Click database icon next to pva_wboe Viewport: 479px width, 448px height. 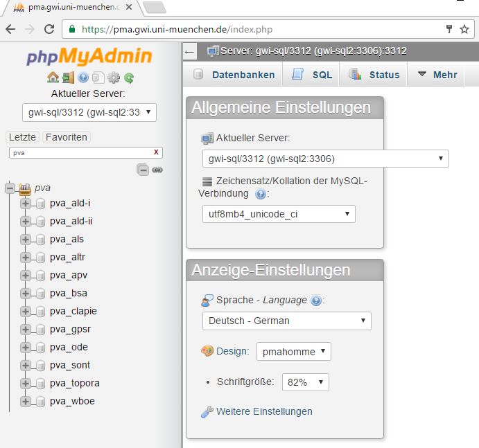(x=40, y=402)
